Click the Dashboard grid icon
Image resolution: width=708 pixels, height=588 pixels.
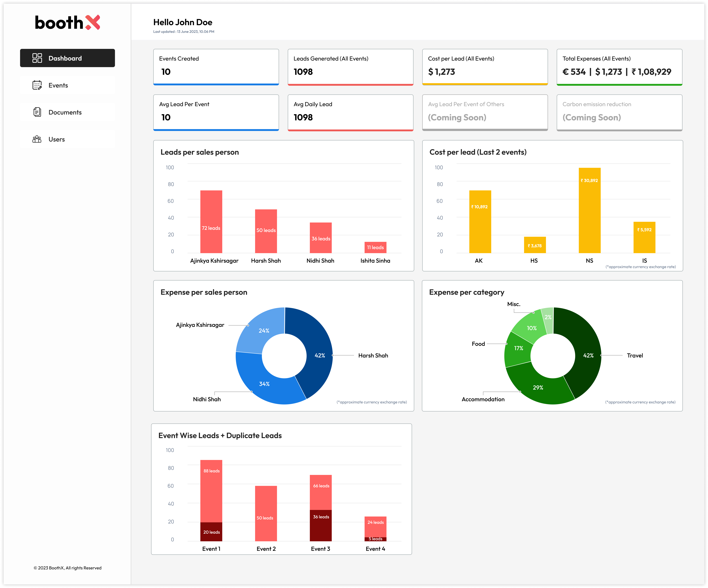[x=37, y=58]
